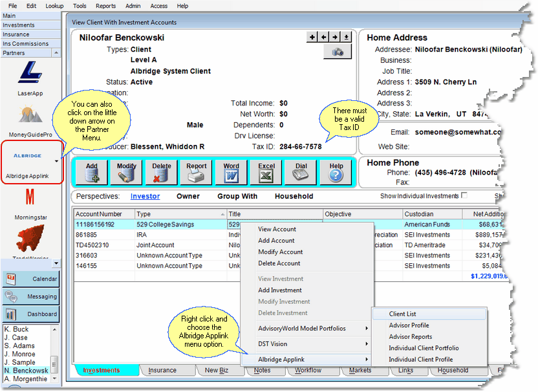The height and width of the screenshot is (392, 538).
Task: Export client data with the Excel icon
Action: click(266, 172)
